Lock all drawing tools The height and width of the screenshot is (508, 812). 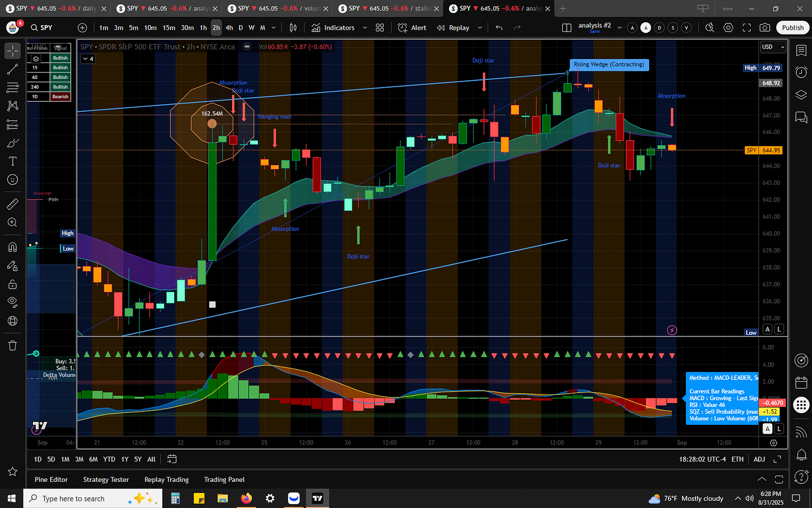13,284
